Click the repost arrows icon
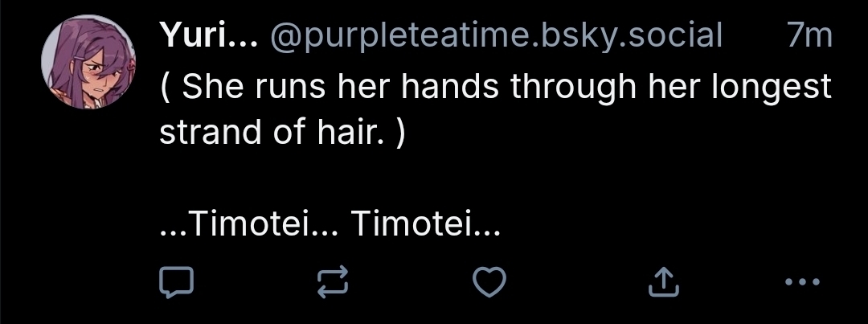 (334, 281)
